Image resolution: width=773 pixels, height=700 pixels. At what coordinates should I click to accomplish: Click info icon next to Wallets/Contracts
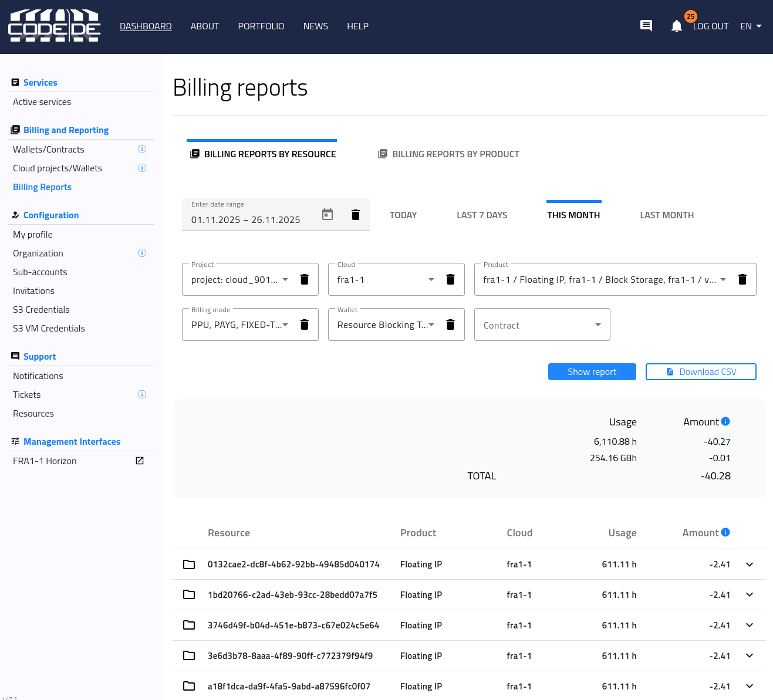click(142, 150)
